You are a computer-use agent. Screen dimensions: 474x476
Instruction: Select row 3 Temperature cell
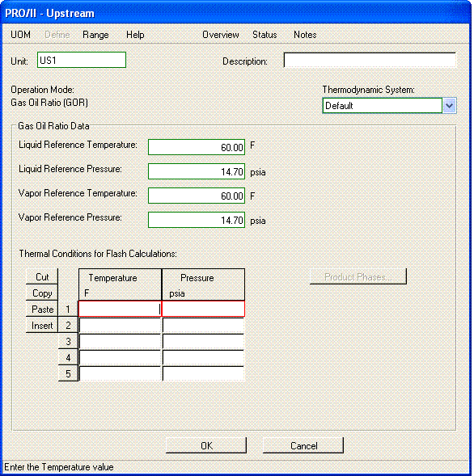pos(120,341)
